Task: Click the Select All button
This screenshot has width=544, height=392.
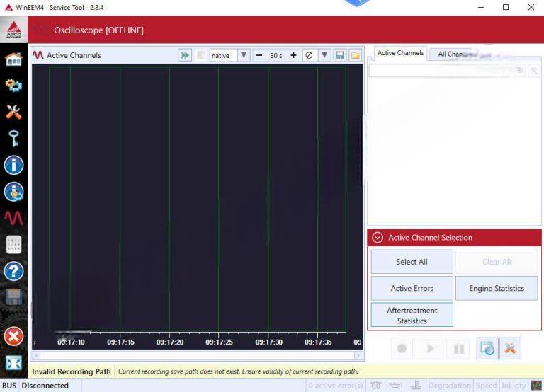Action: pos(412,262)
